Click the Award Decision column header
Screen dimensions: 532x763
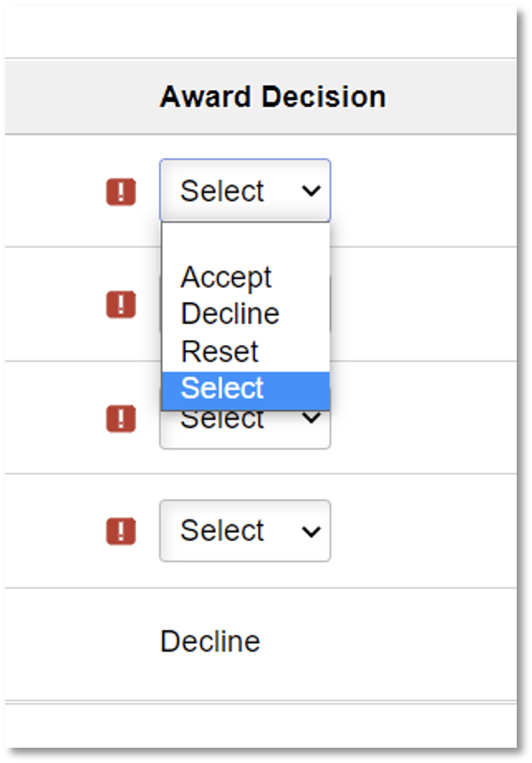click(272, 97)
